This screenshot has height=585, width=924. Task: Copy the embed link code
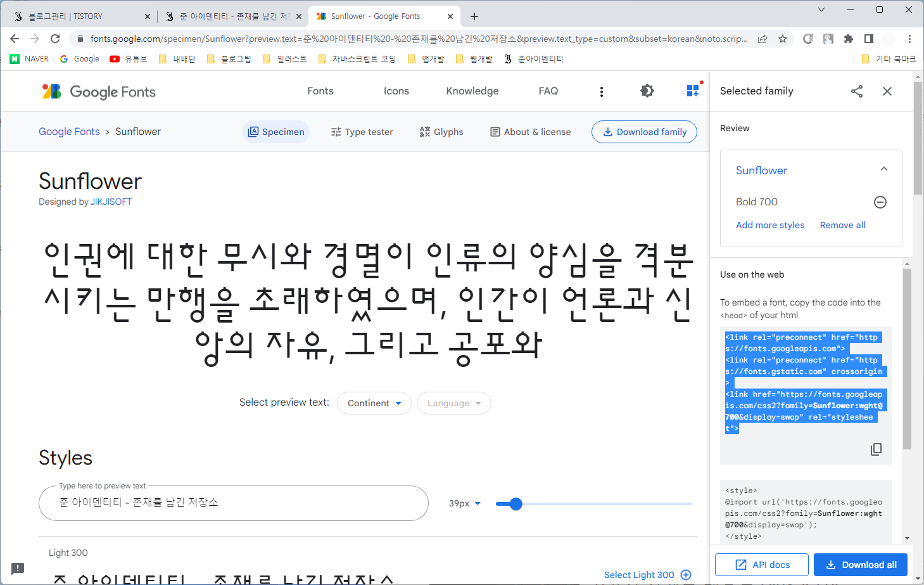tap(876, 449)
